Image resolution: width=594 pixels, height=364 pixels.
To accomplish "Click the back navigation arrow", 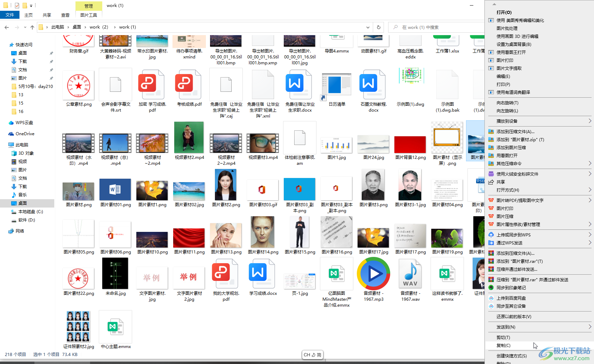I will point(7,27).
